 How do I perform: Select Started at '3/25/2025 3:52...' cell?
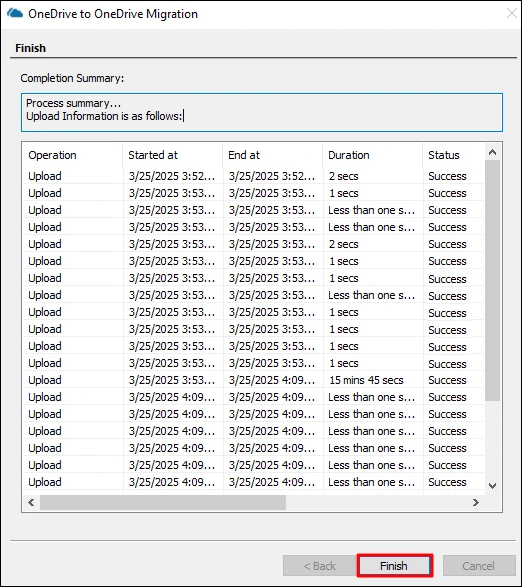[172, 176]
